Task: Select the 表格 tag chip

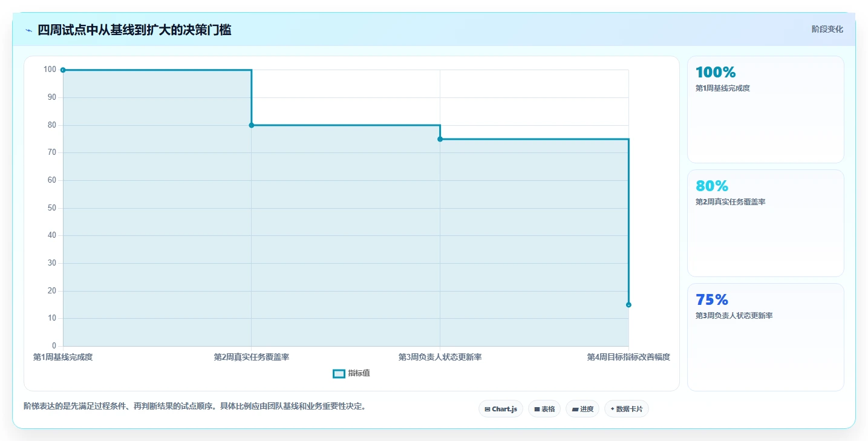Action: tap(544, 409)
